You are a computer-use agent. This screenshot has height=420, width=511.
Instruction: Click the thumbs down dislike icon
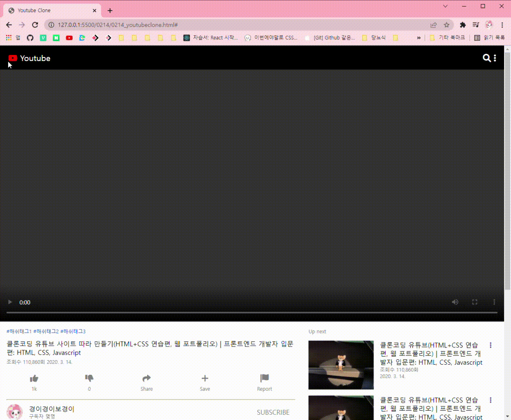pyautogui.click(x=89, y=378)
